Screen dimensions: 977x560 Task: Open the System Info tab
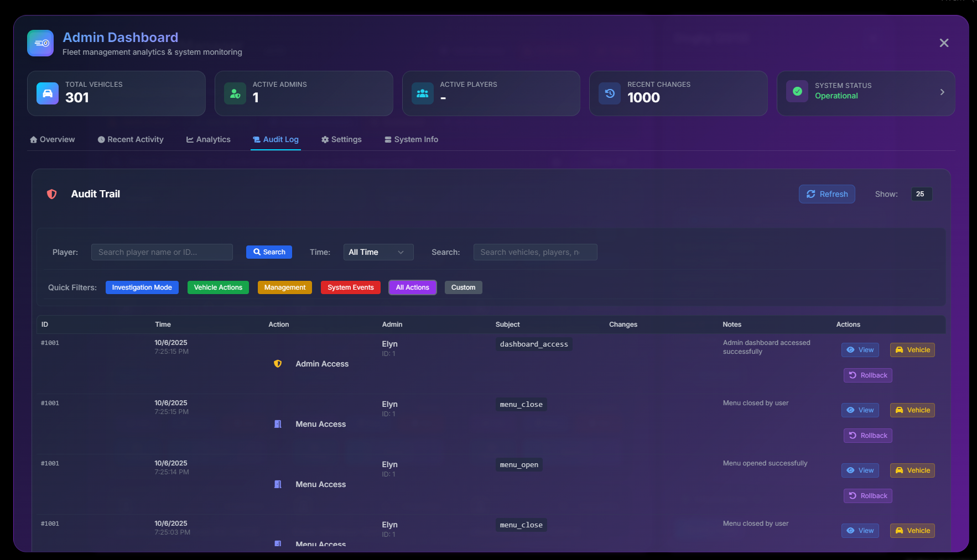pos(411,139)
